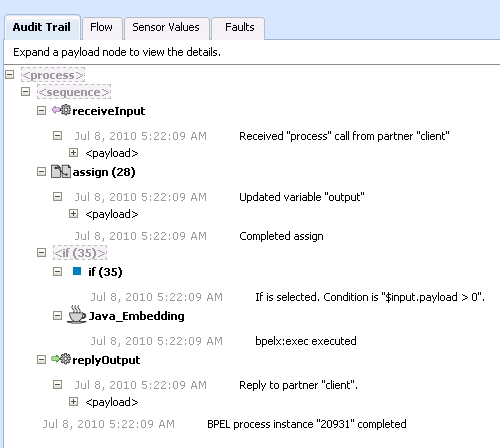Screen dimensions: 500x448
Task: Click the receiveInput receive activity icon
Action: tap(61, 110)
